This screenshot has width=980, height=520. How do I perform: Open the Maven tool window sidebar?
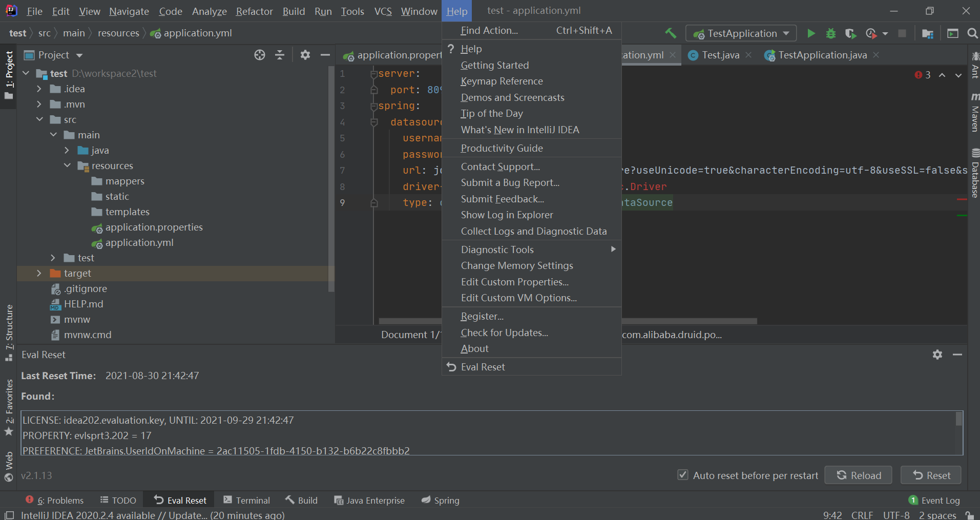tap(975, 112)
